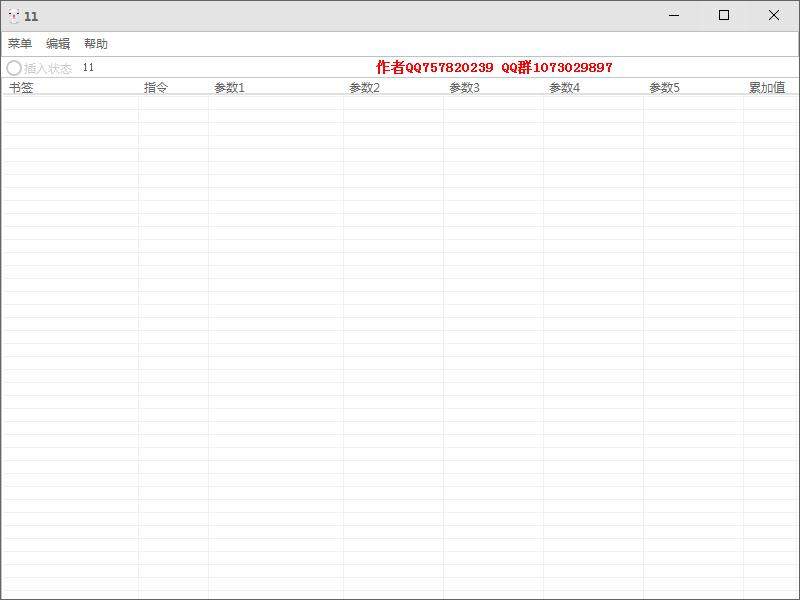Click the red 作者QQ757820239 text
Viewport: 800px width, 600px height.
coord(435,67)
